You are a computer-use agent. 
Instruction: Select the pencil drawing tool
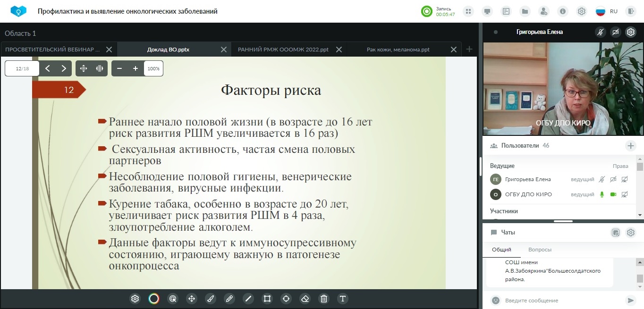(x=229, y=299)
